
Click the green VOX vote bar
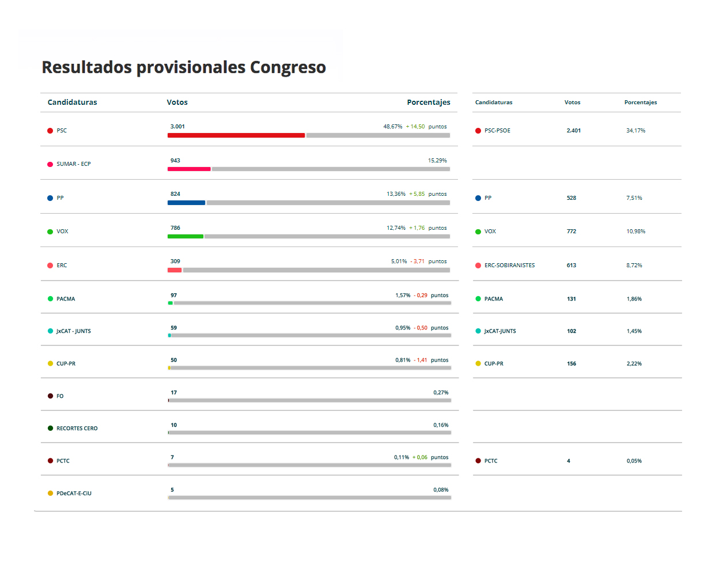[186, 236]
